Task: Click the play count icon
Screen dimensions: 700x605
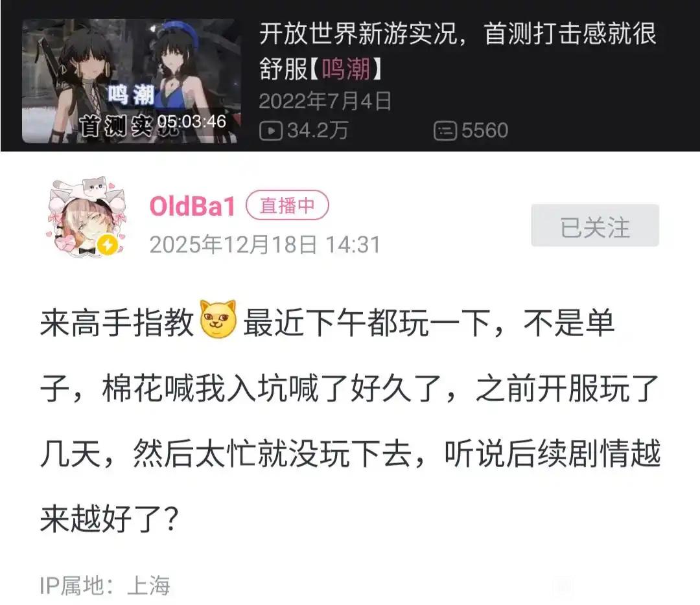Action: [270, 131]
